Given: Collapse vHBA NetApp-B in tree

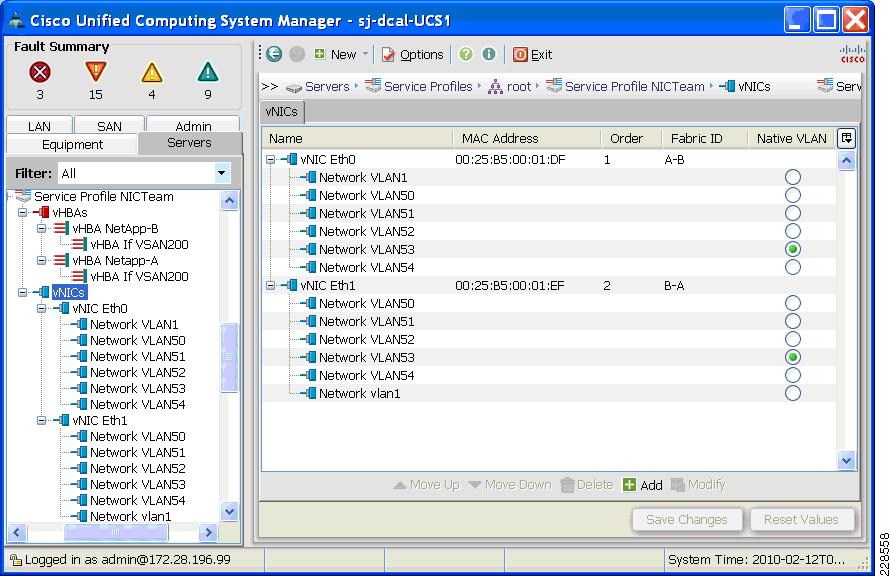Looking at the screenshot, I should click(41, 229).
